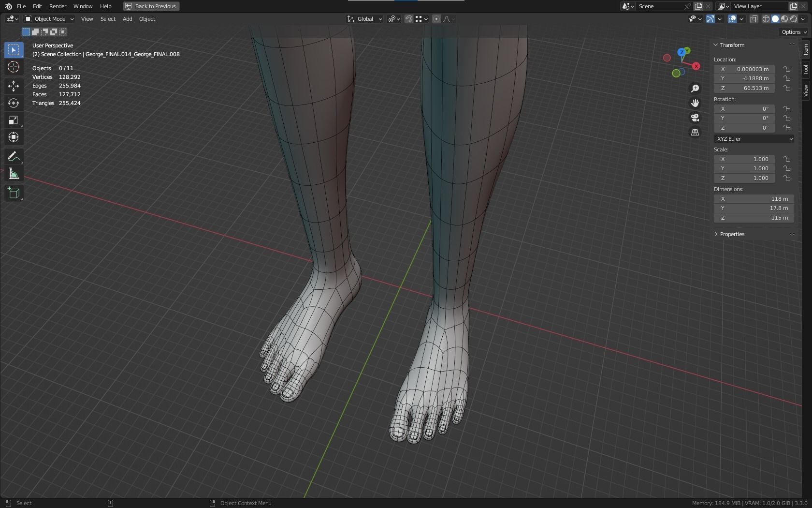Click the red X axis on gizmo
The image size is (812, 508).
tap(696, 66)
